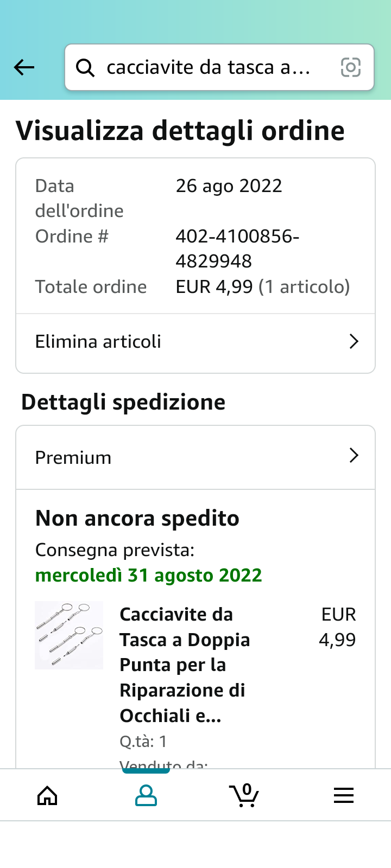This screenshot has width=391, height=868.
Task: Expand the Premium shipping chevron
Action: [354, 456]
